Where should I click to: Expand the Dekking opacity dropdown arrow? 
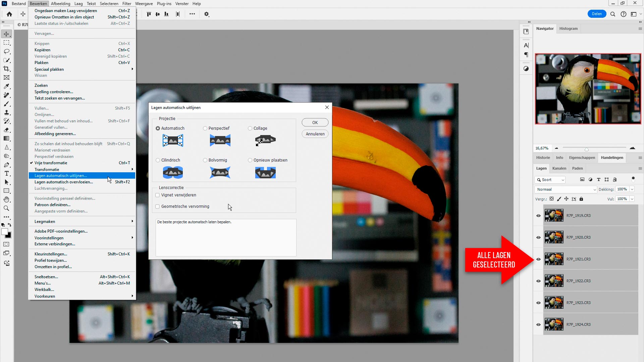pos(632,189)
